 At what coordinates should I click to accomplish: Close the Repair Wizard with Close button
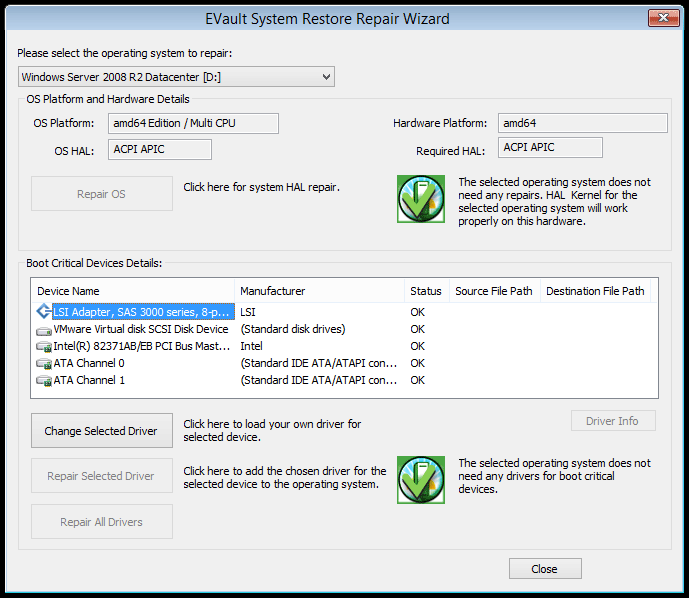click(545, 569)
